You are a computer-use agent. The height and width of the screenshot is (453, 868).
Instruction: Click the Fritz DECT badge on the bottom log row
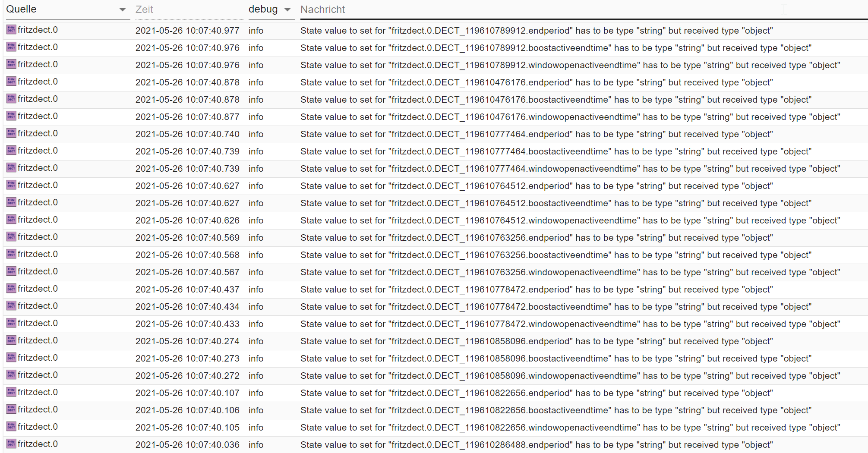11,444
